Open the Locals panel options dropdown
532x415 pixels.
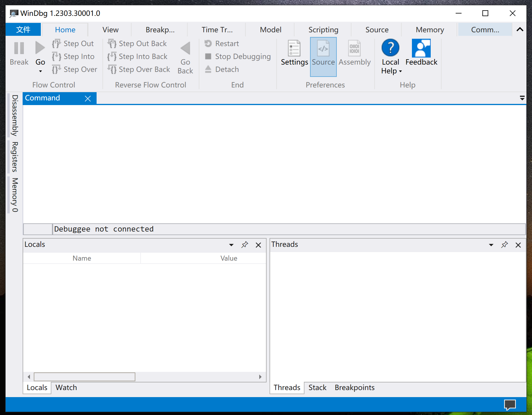pos(231,245)
